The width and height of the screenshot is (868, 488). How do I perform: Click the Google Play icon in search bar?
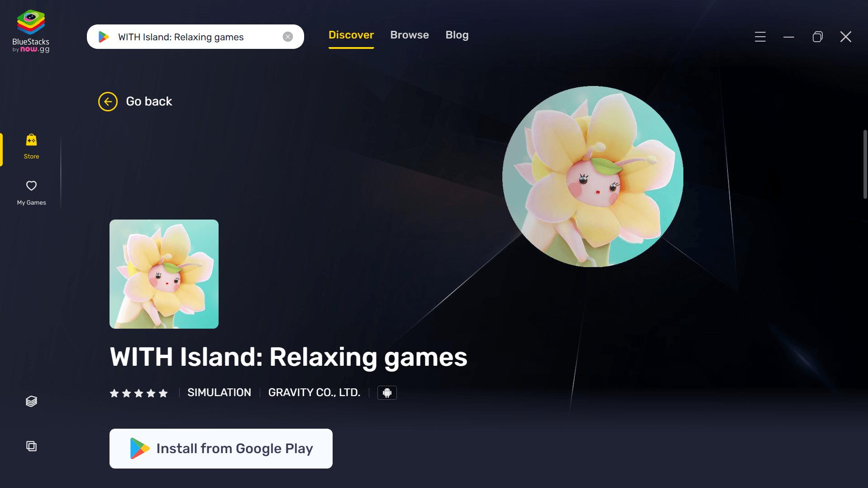pyautogui.click(x=104, y=37)
